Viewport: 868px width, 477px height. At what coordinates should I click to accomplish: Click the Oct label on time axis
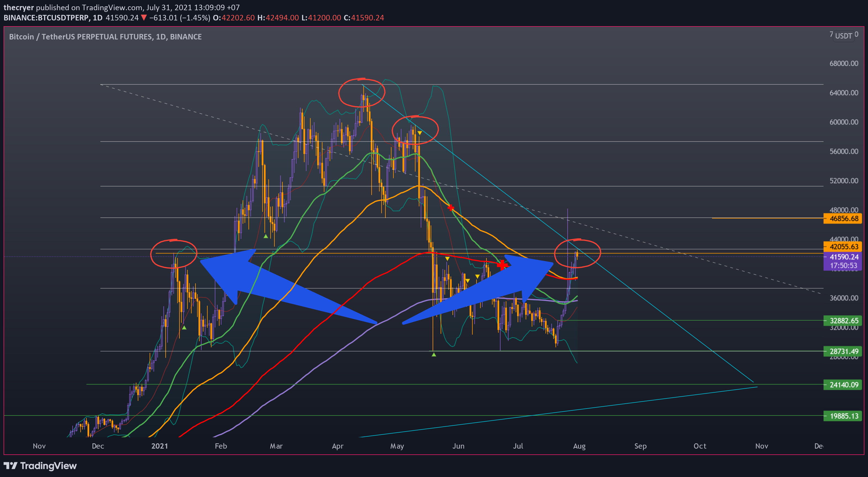(700, 446)
